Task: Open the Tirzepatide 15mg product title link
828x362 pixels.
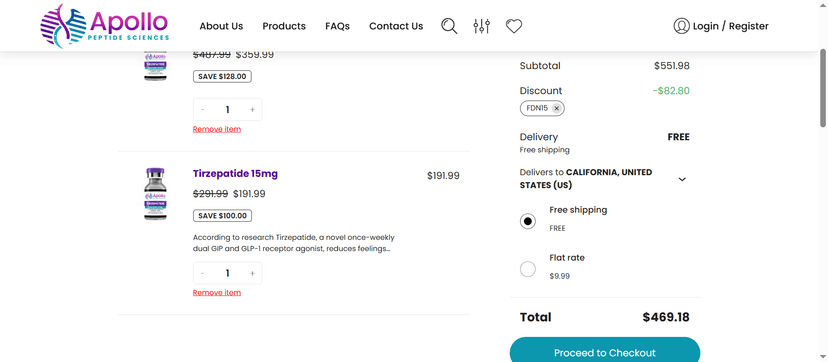Action: (236, 174)
